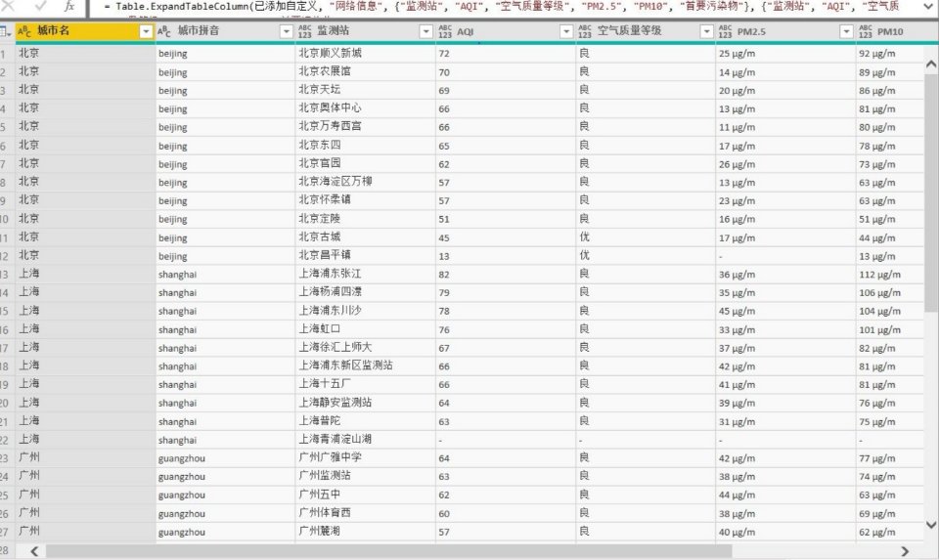Click inside the formula bar text
The width and height of the screenshot is (939, 560).
[x=503, y=7]
